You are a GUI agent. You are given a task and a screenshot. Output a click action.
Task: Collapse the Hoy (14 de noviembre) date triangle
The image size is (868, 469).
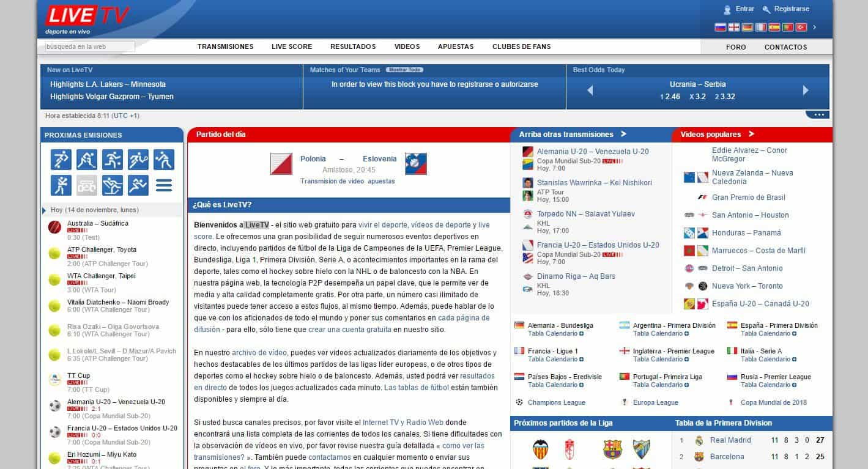click(x=44, y=210)
